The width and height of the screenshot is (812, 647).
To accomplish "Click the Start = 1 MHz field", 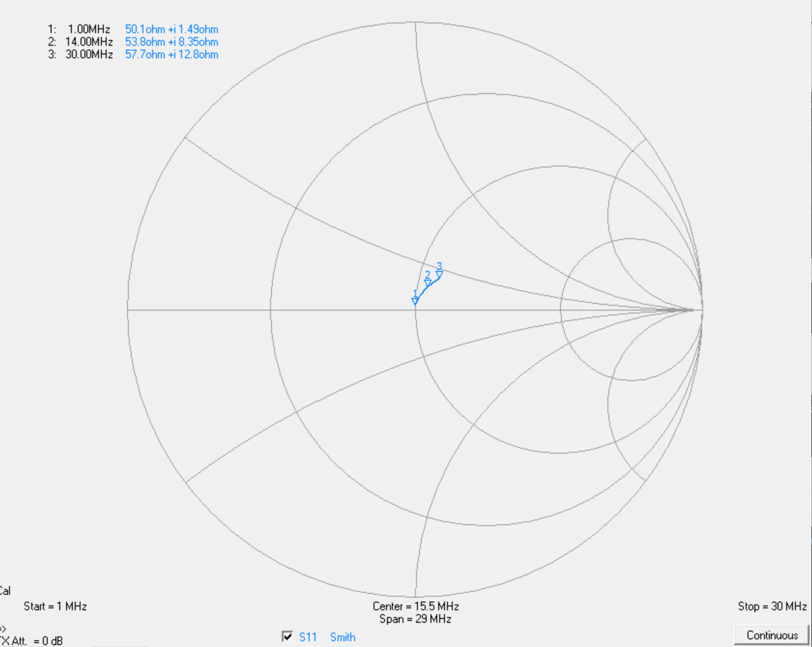I will pos(55,606).
